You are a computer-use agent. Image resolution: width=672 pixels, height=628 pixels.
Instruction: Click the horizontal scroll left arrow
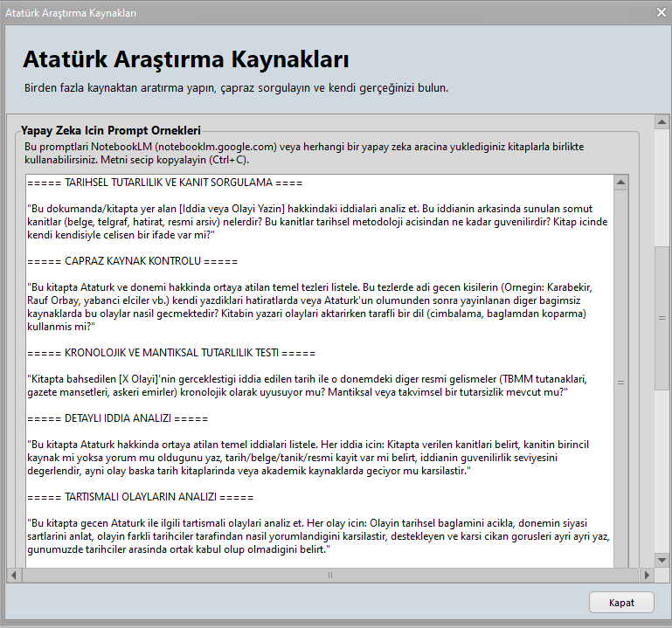click(x=14, y=575)
